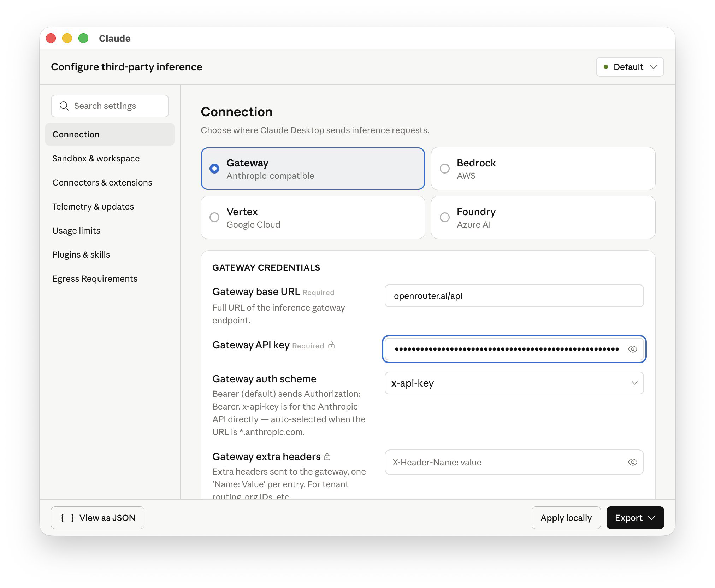Open the Export button menu
This screenshot has width=715, height=588.
tap(635, 518)
